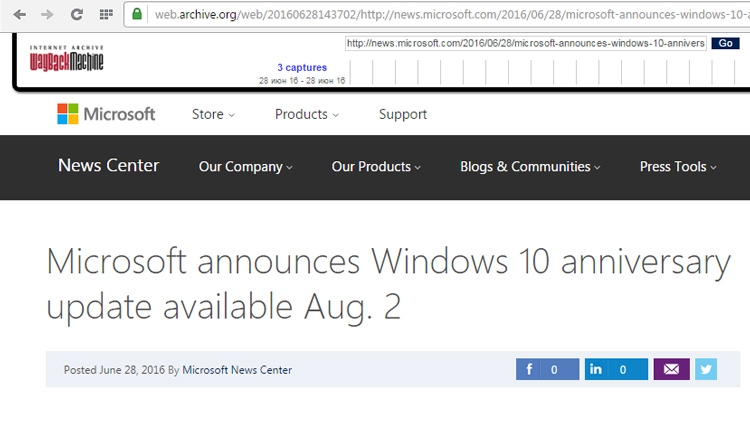
Task: Expand the Store dropdown menu
Action: click(x=213, y=114)
